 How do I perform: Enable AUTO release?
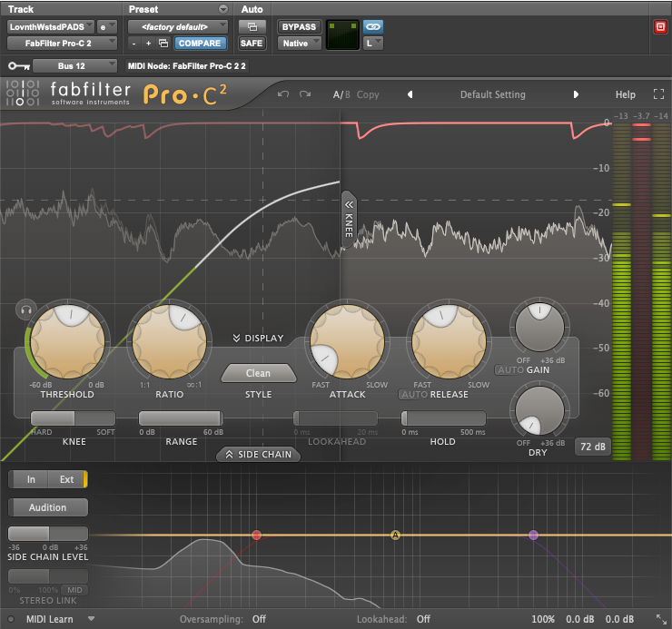click(414, 394)
